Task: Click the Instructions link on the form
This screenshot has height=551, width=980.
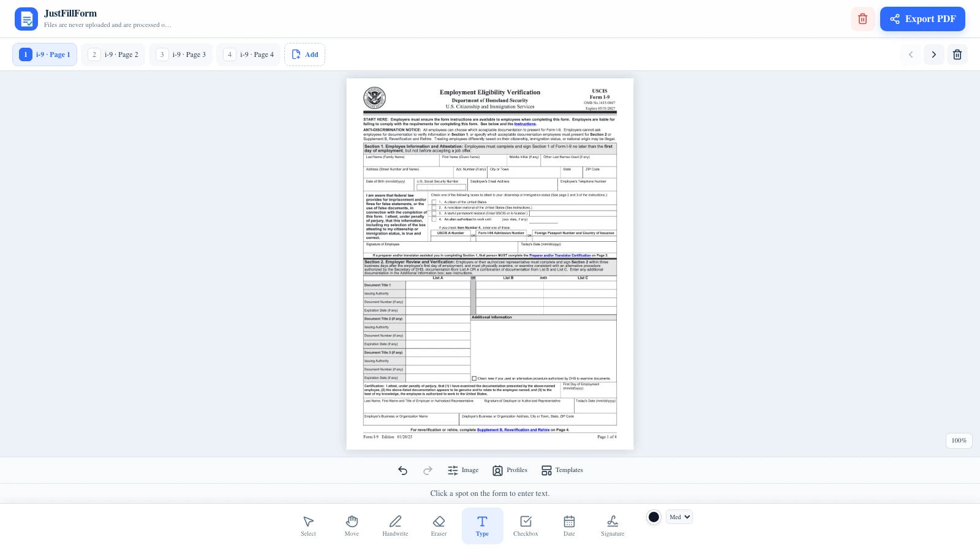Action: click(x=525, y=124)
